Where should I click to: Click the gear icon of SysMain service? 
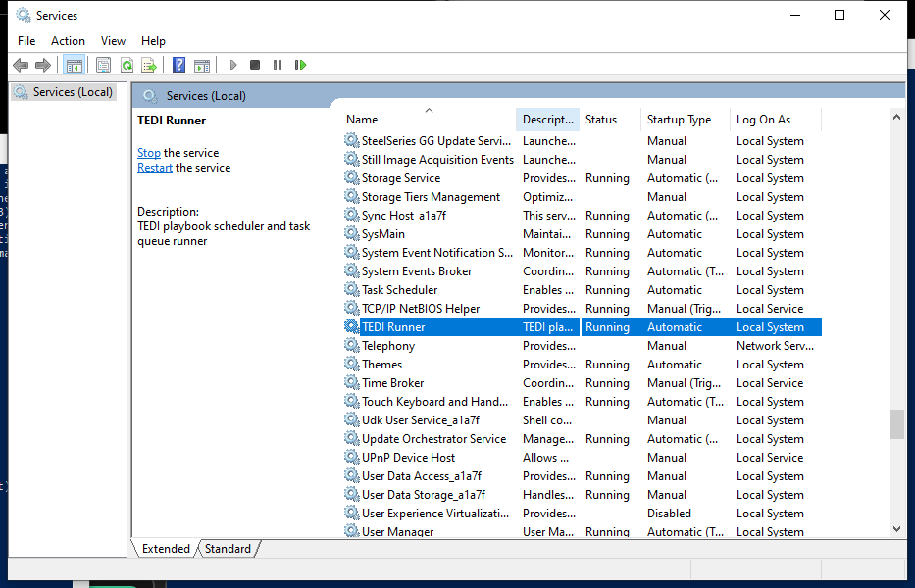[x=351, y=233]
